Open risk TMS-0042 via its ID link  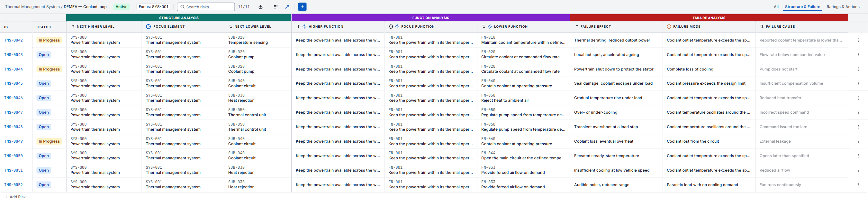pos(14,40)
